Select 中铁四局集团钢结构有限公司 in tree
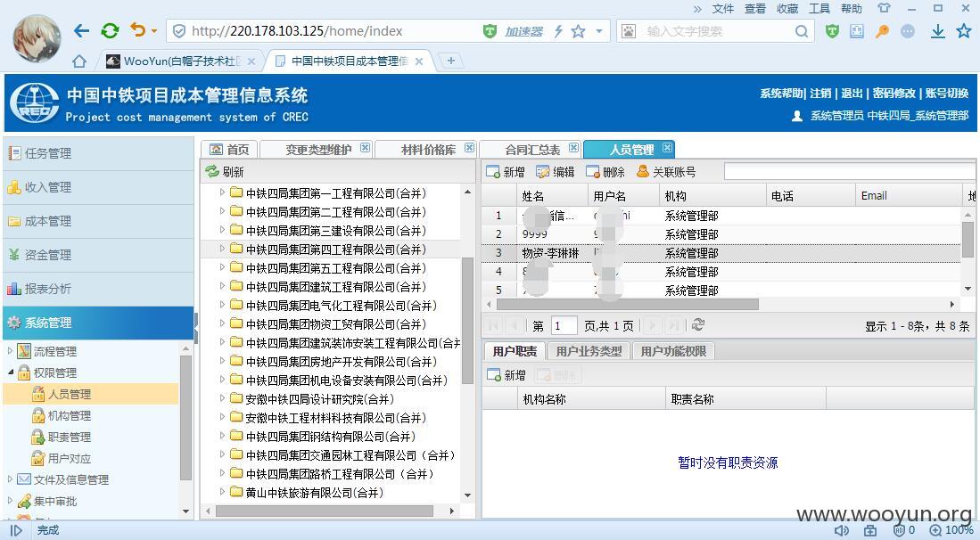This screenshot has width=980, height=540. click(x=331, y=437)
